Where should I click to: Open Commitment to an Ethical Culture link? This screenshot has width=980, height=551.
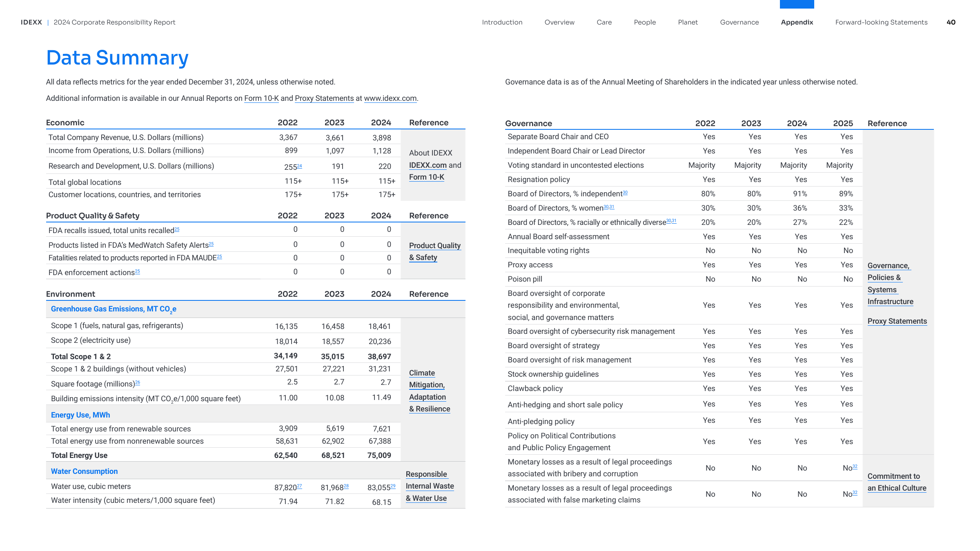(897, 482)
